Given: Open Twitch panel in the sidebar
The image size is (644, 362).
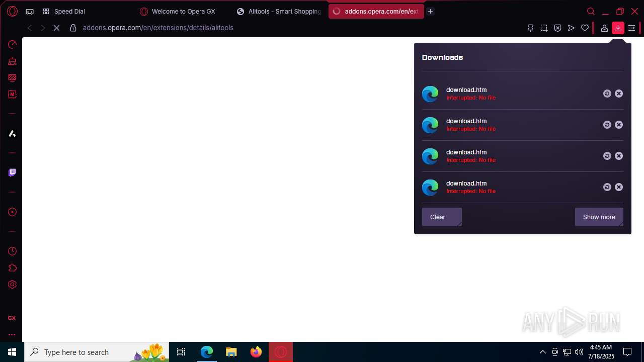Looking at the screenshot, I should [12, 172].
